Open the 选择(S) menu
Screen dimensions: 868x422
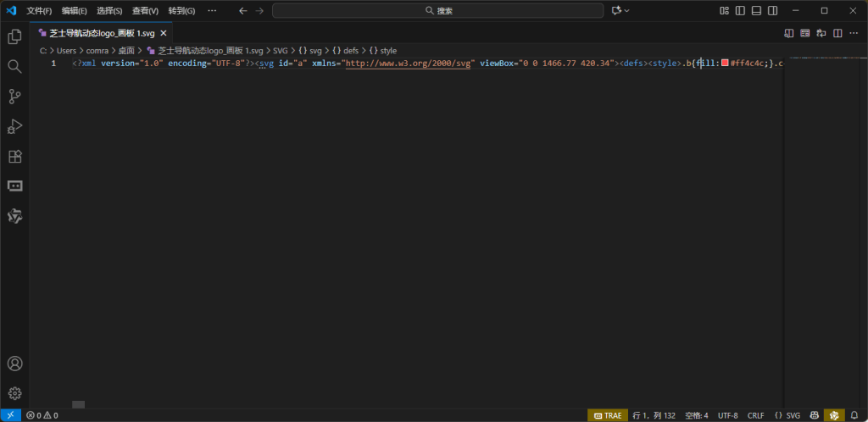pos(109,11)
